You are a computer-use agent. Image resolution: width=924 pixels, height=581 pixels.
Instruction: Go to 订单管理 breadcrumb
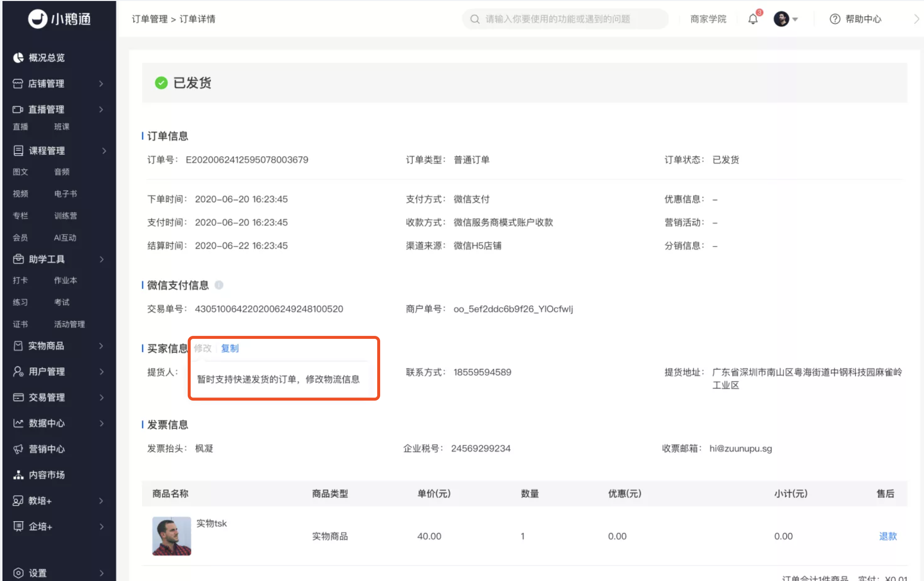click(149, 19)
